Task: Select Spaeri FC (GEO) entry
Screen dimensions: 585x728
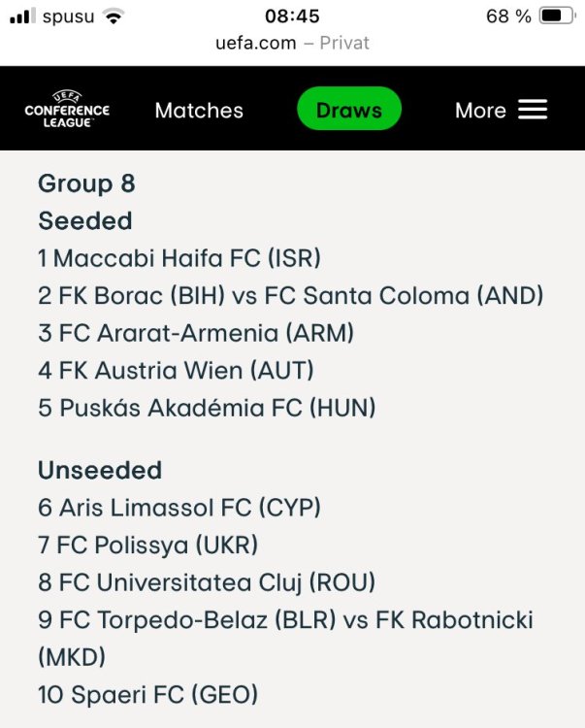Action: coord(148,695)
